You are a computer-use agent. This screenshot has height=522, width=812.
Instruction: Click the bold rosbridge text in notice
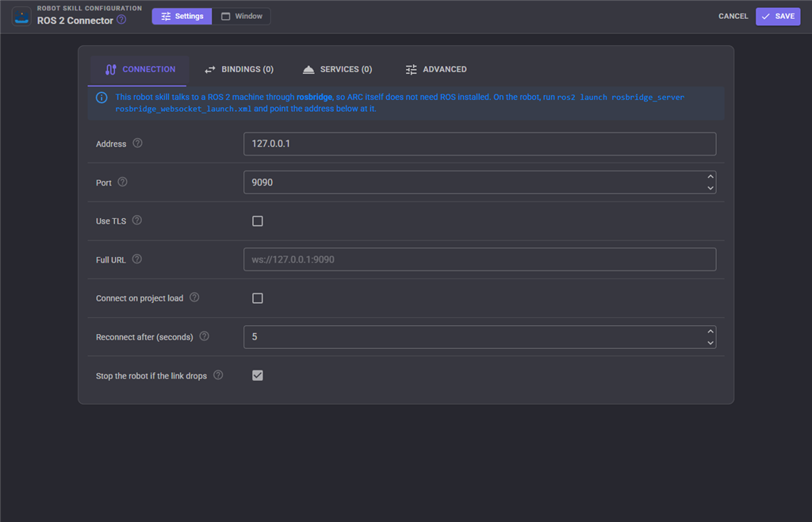point(314,97)
